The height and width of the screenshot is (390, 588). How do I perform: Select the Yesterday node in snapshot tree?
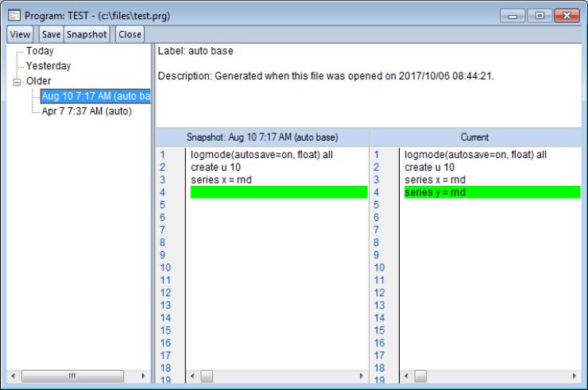tap(48, 66)
